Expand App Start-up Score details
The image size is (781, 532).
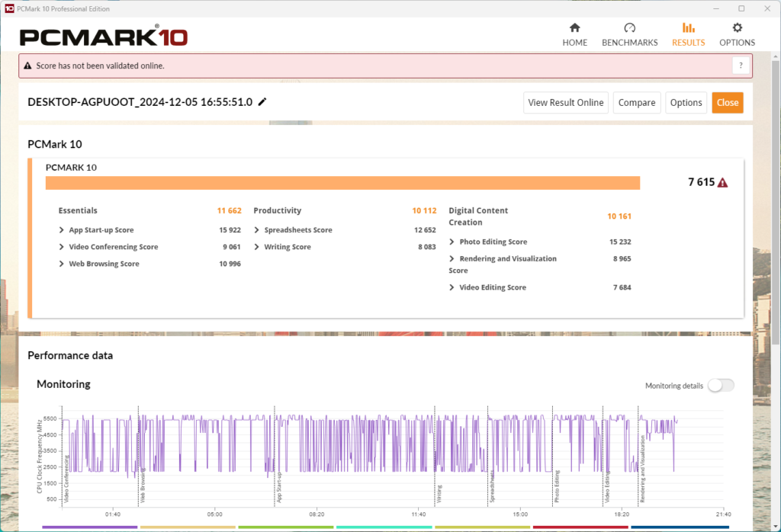[61, 230]
